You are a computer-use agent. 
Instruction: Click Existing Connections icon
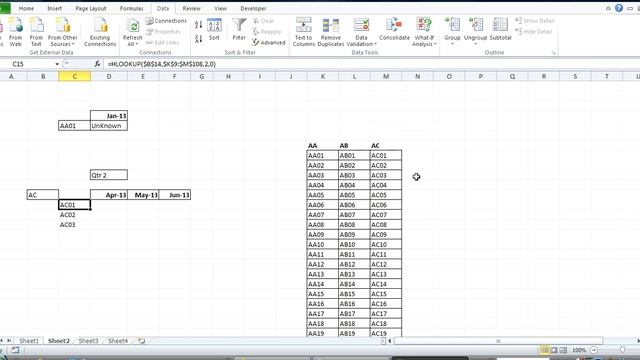tap(100, 32)
